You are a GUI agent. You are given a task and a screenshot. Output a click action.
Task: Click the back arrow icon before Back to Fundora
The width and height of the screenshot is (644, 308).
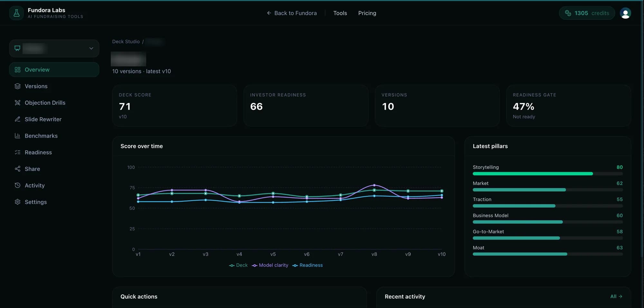[269, 13]
